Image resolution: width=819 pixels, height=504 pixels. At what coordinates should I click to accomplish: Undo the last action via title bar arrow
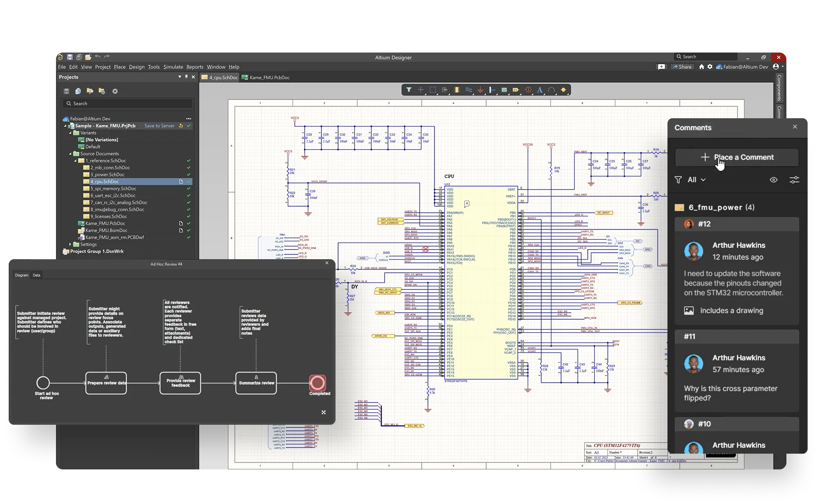pos(98,57)
